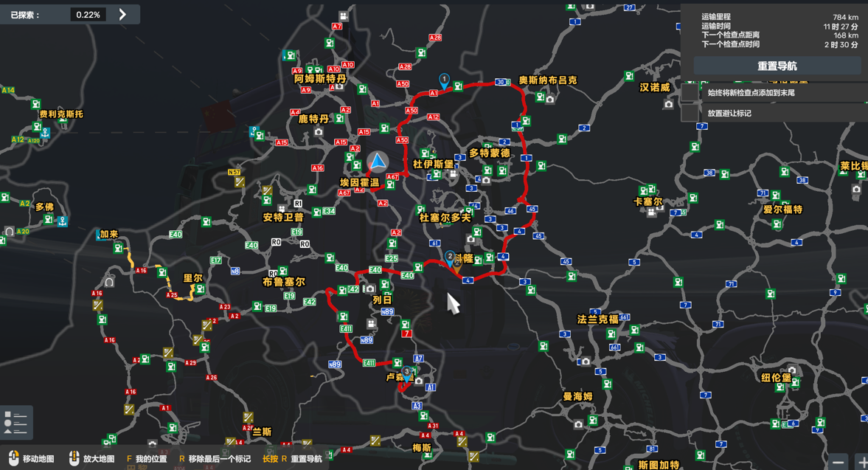The image size is (868, 470).
Task: Click the 我的位置 shortcut in bottom bar
Action: [x=147, y=459]
